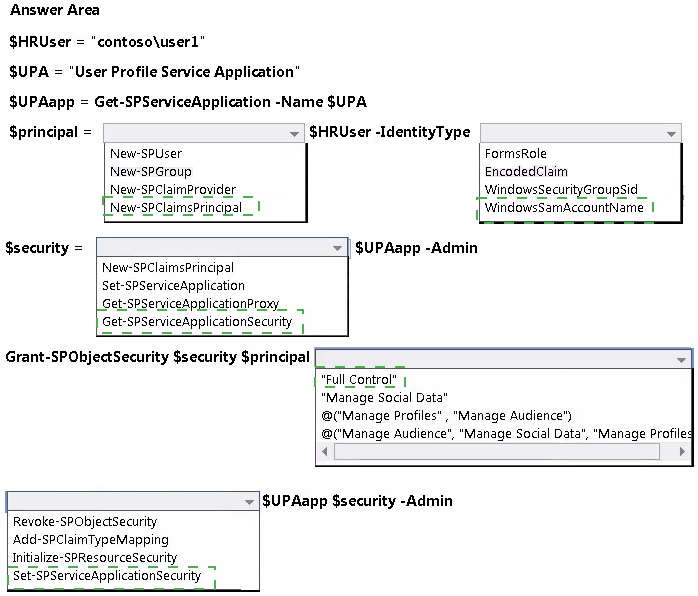Click the -IdentityType combo box field
Image resolution: width=698 pixels, height=596 pixels.
[581, 134]
